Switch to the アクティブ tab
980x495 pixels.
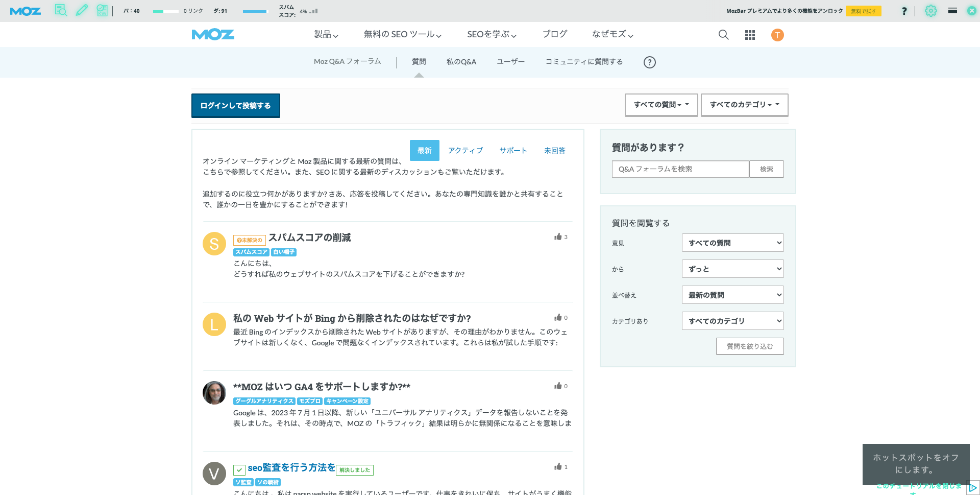tap(465, 151)
